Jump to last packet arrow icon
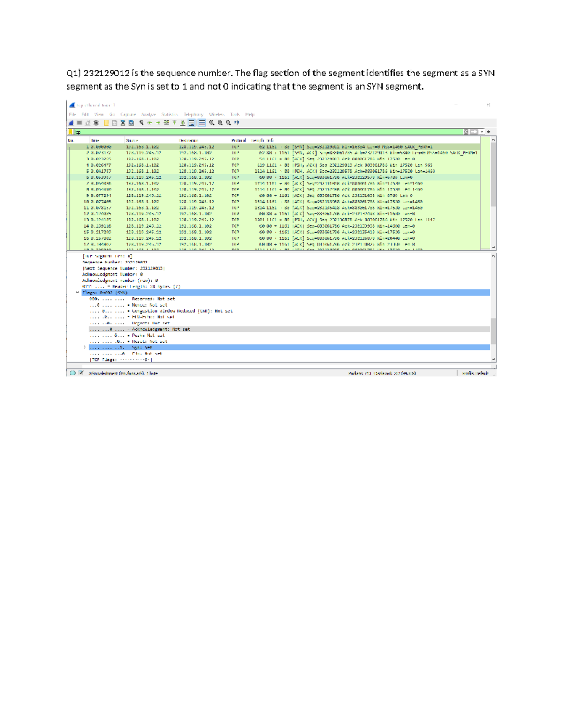Viewport: 563px width, 728px height. tap(183, 123)
